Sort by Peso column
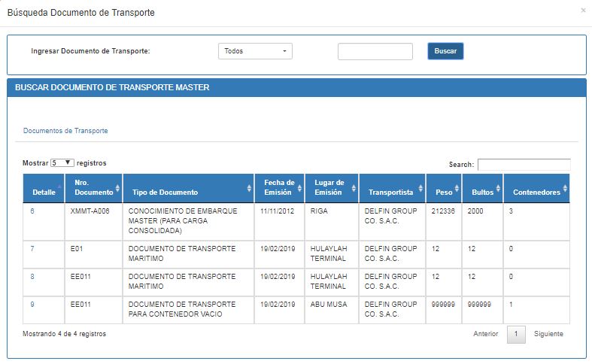 (x=444, y=188)
